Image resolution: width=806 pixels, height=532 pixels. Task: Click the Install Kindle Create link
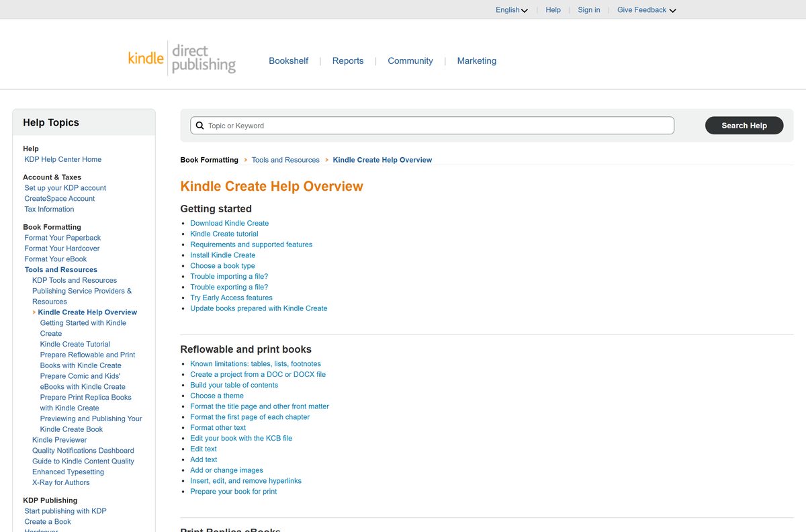(x=223, y=255)
